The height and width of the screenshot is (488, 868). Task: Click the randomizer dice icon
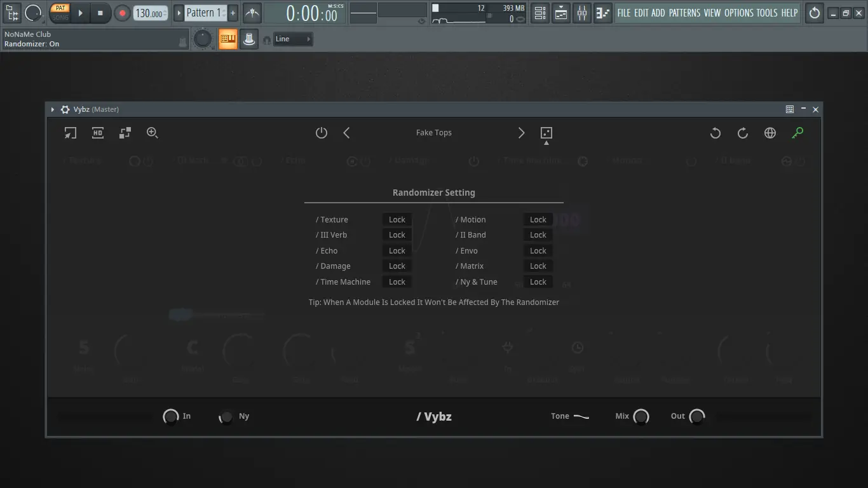tap(546, 133)
